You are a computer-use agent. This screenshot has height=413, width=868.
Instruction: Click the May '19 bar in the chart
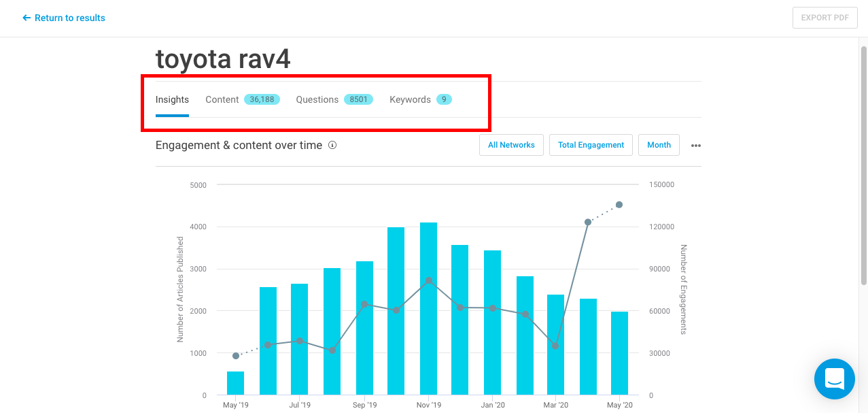[236, 383]
